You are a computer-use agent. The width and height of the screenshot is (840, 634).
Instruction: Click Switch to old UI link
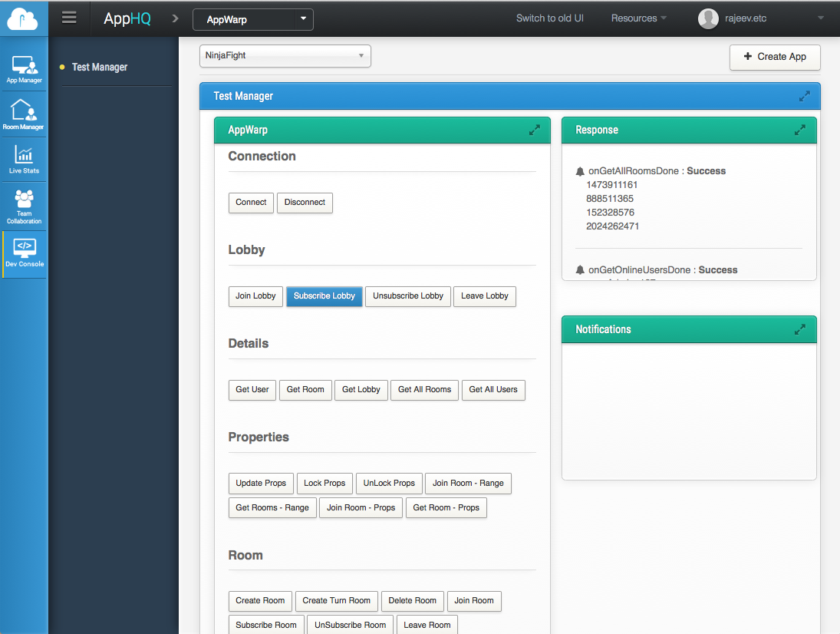point(549,18)
